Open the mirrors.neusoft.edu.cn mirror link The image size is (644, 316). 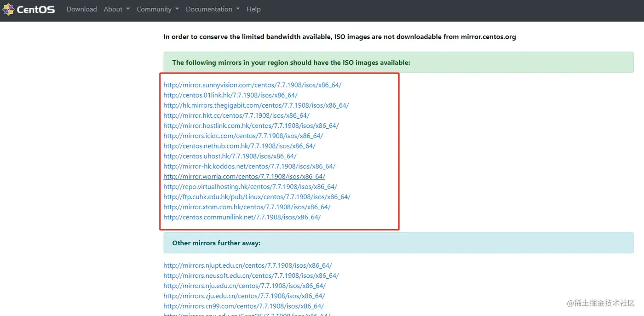tap(251, 276)
